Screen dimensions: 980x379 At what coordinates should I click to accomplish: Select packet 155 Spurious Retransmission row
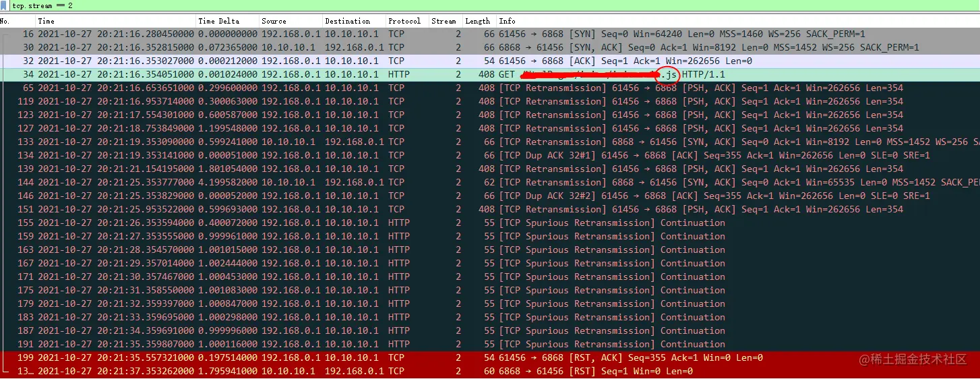(x=490, y=223)
